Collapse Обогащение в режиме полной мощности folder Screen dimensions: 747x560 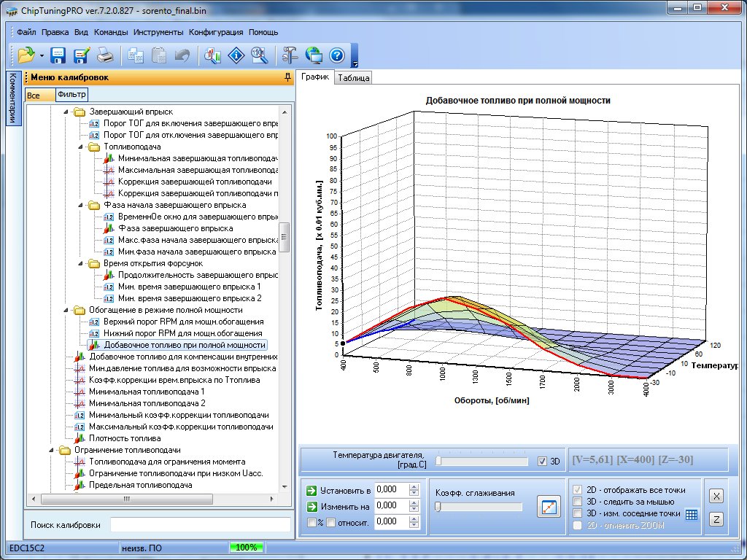[x=66, y=310]
